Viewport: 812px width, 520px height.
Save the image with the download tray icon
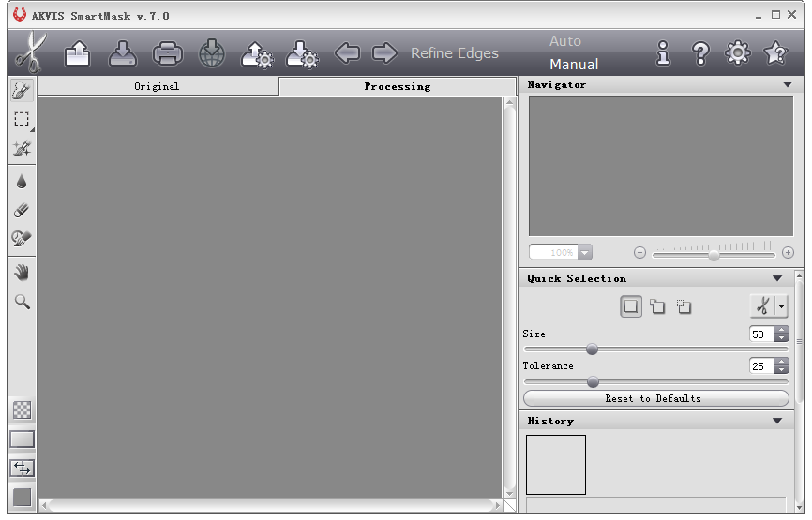coord(123,53)
